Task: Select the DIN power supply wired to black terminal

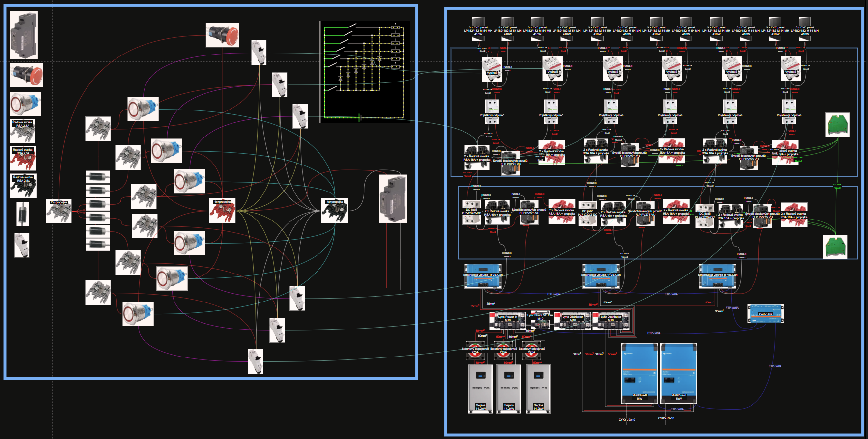Action: (x=393, y=199)
